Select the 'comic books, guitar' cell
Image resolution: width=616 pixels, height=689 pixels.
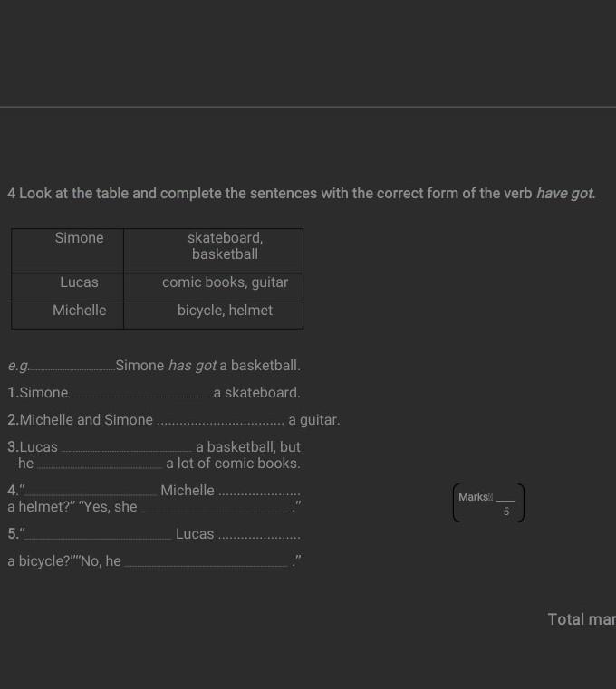click(225, 282)
